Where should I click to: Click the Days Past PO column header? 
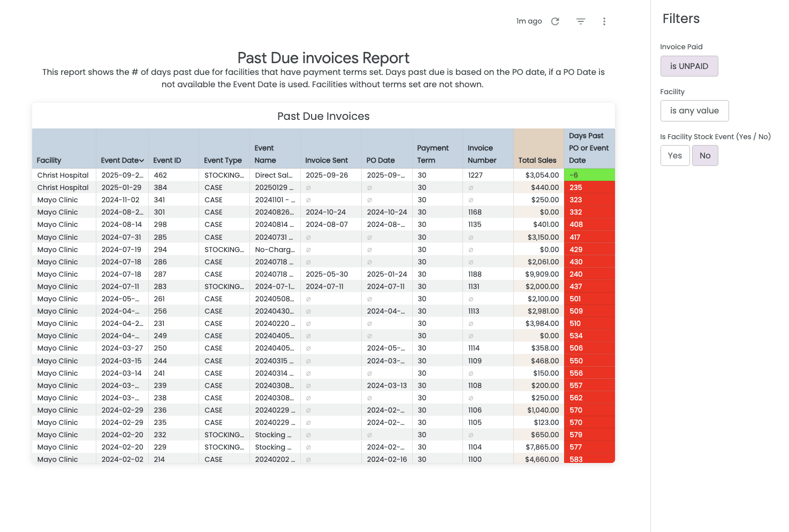coord(588,148)
